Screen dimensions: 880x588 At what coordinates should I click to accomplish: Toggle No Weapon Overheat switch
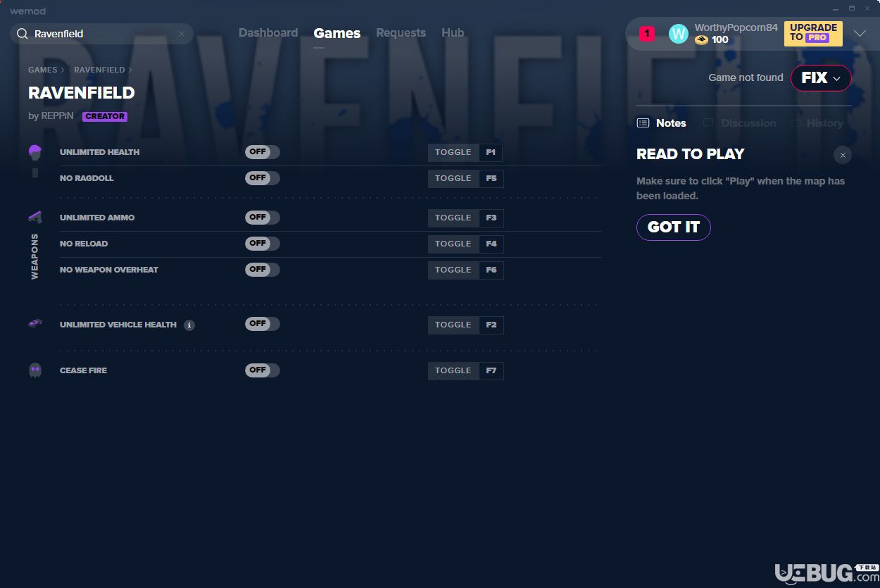point(263,270)
